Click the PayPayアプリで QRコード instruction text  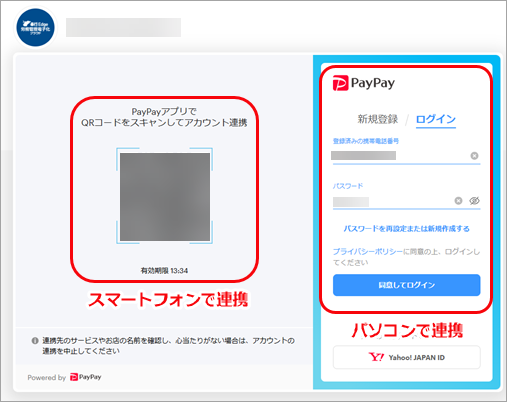click(x=164, y=117)
